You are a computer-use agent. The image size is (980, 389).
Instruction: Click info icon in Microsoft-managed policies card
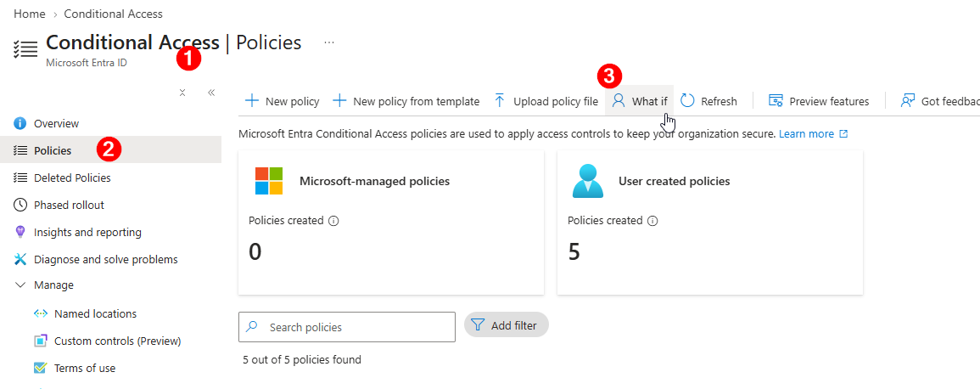coord(333,221)
